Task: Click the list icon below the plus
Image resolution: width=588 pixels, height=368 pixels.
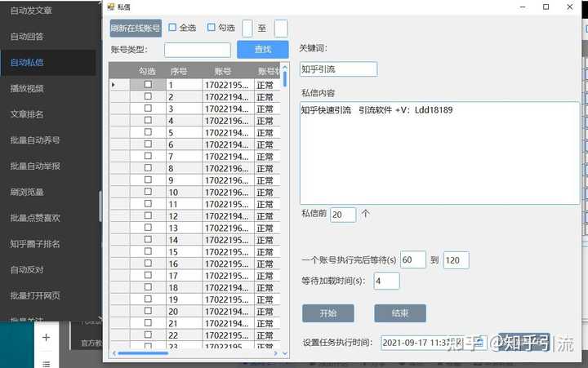Action: click(46, 364)
